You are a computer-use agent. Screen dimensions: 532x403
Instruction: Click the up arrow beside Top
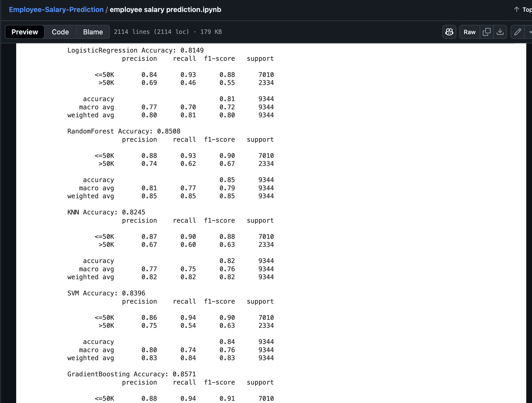coord(517,9)
